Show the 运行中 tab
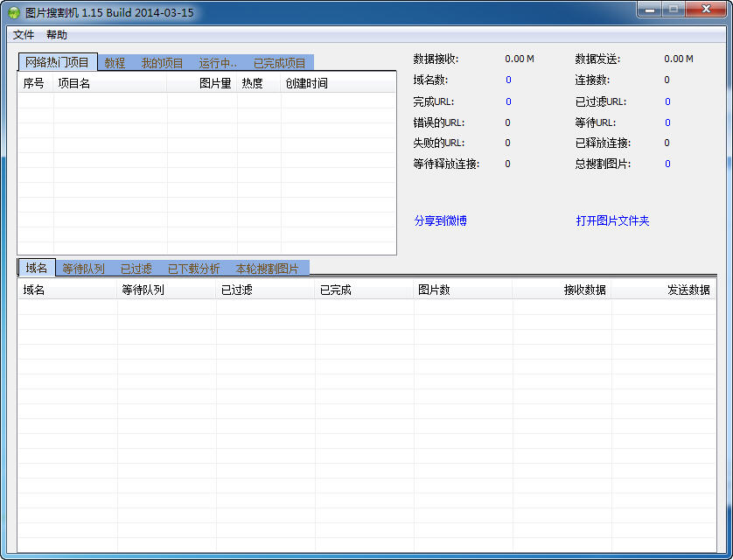The height and width of the screenshot is (560, 733). point(217,63)
